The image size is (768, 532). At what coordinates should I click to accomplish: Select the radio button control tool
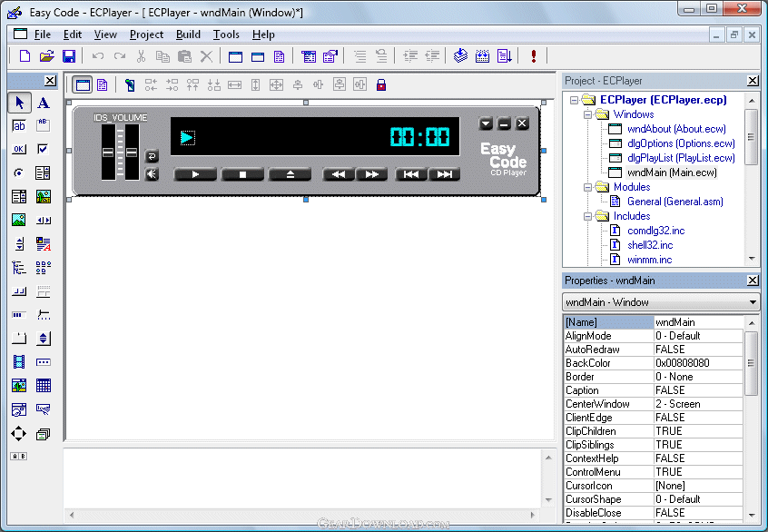(x=19, y=172)
